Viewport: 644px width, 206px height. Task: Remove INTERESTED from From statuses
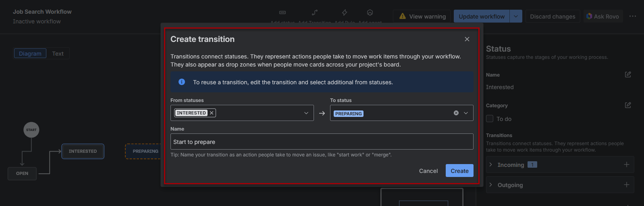[212, 113]
